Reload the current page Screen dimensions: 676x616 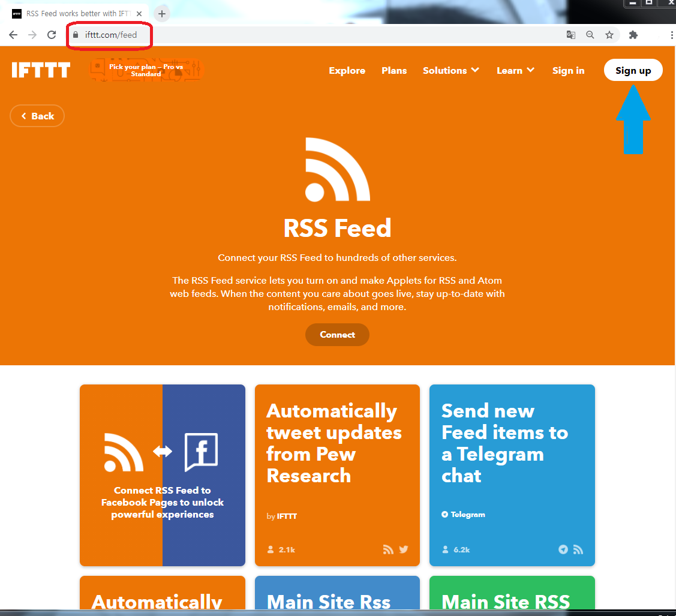coord(52,35)
